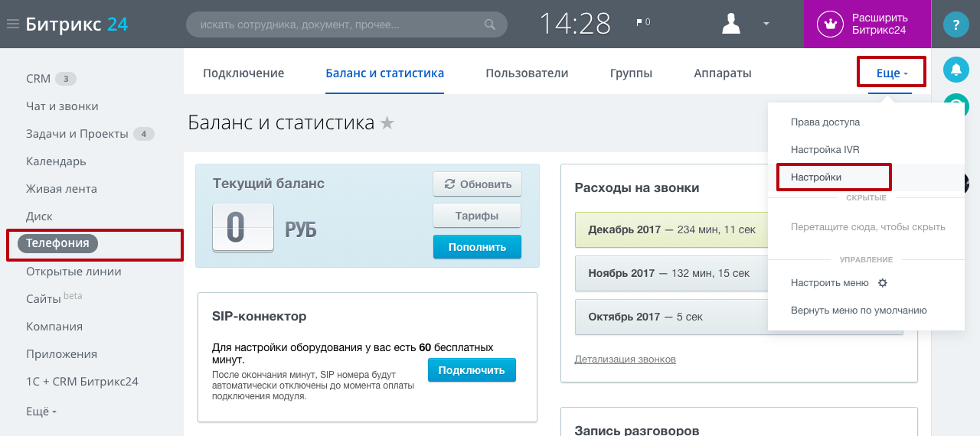Add page to favorites with the star icon
The height and width of the screenshot is (436, 980).
(387, 122)
